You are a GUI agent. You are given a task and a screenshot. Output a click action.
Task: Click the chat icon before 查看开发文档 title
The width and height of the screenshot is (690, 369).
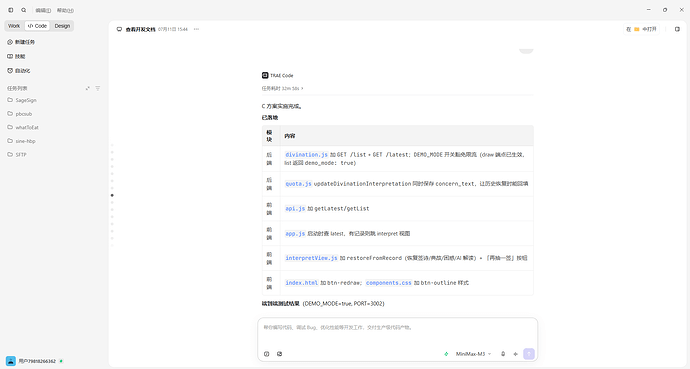click(119, 29)
